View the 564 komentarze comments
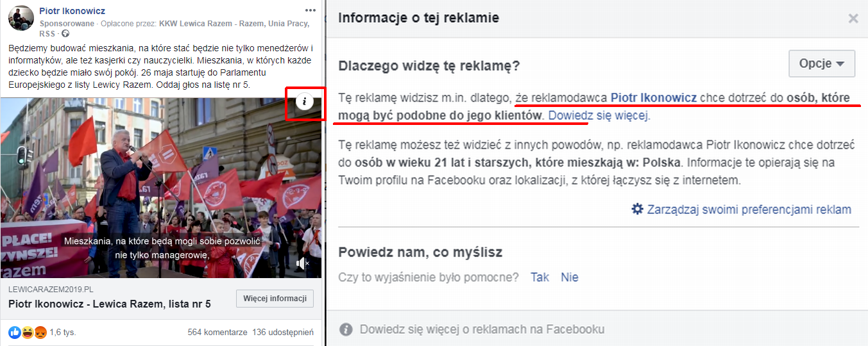The height and width of the screenshot is (346, 868). click(217, 332)
